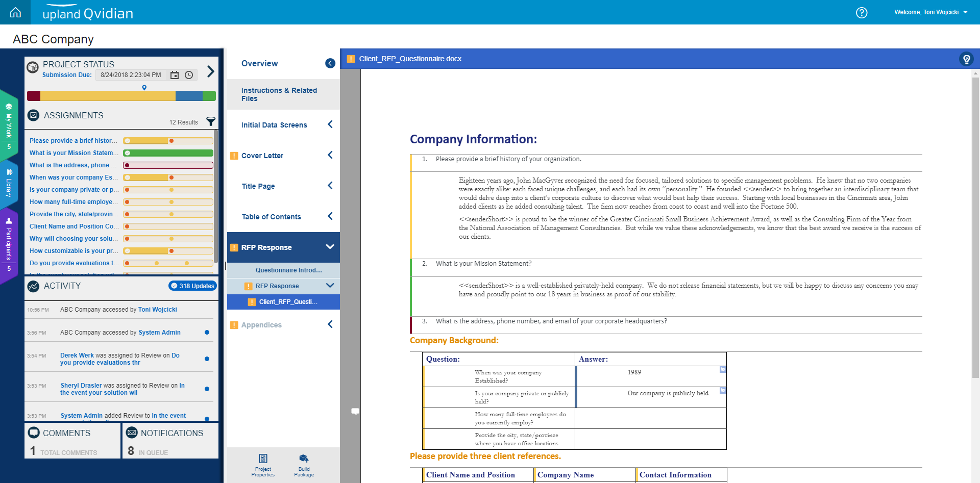The width and height of the screenshot is (980, 483).
Task: Open the comment bubble beside document
Action: click(355, 411)
